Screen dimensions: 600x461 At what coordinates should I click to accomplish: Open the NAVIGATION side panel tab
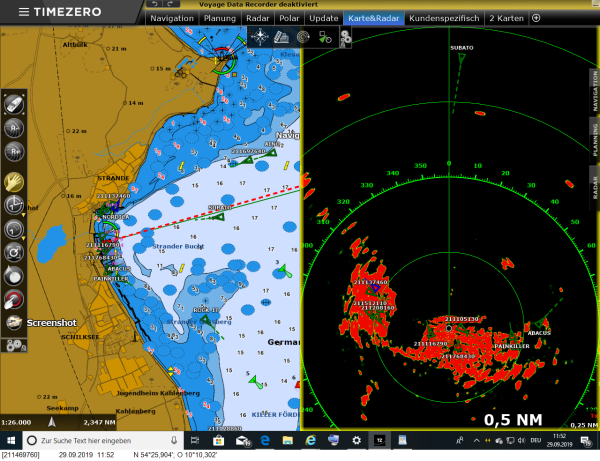point(595,91)
